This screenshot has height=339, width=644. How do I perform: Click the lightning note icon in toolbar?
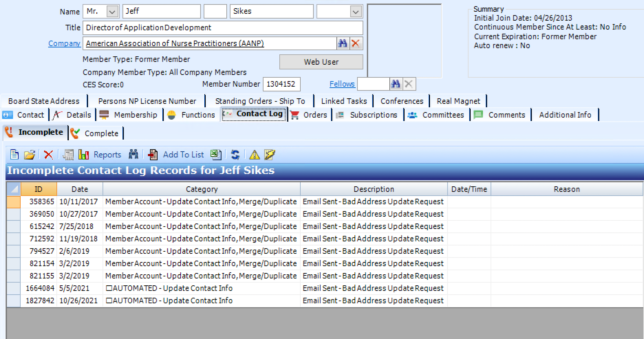(x=269, y=155)
